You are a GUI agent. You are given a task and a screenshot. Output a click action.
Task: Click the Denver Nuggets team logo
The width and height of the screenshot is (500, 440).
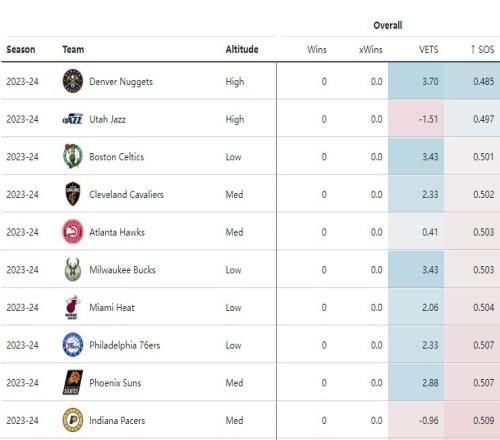pos(73,81)
